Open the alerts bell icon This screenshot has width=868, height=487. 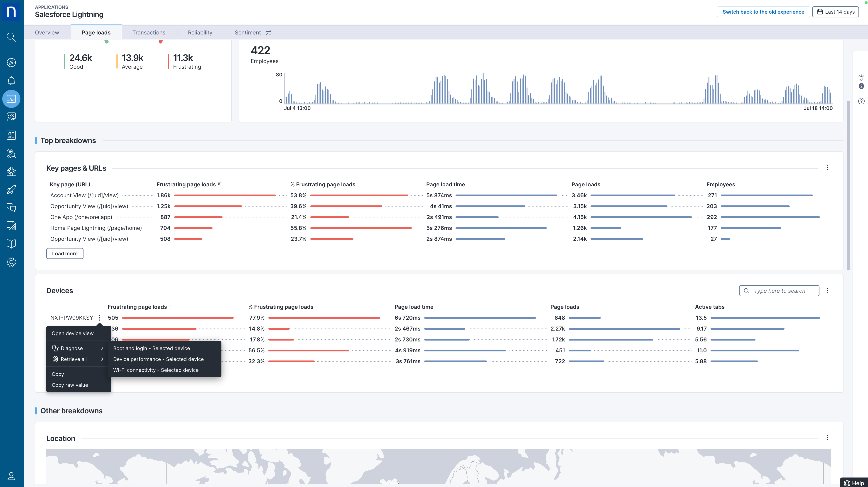(x=11, y=81)
